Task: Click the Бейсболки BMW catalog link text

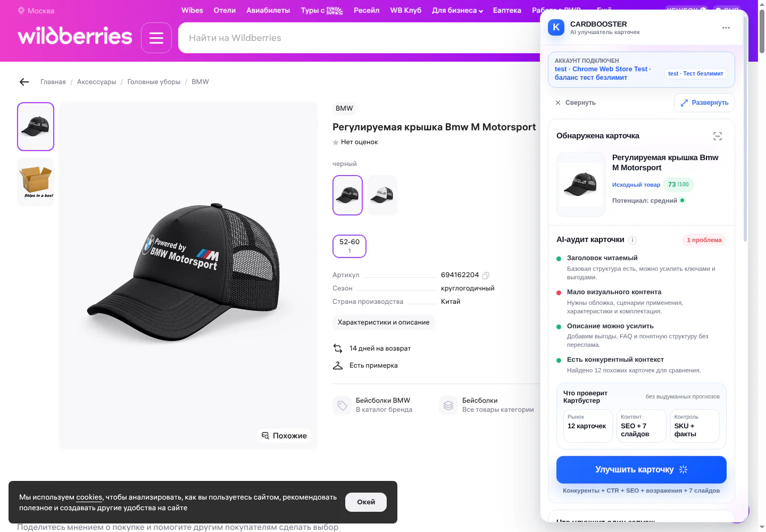Action: 383,401
